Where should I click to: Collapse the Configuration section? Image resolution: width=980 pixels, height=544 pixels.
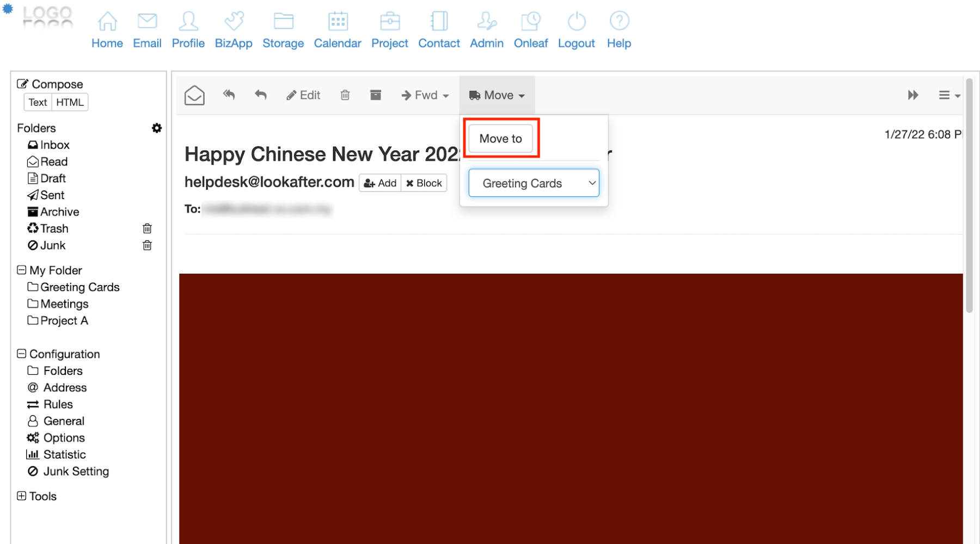pyautogui.click(x=22, y=354)
